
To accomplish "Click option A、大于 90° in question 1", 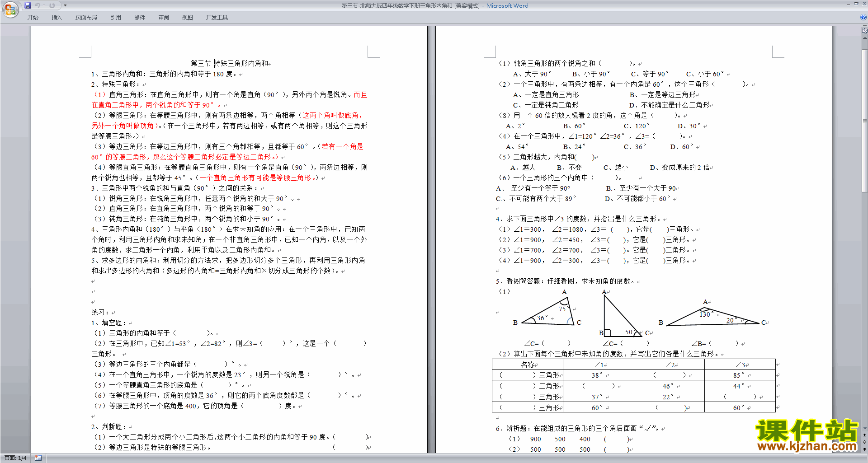I will click(x=532, y=74).
